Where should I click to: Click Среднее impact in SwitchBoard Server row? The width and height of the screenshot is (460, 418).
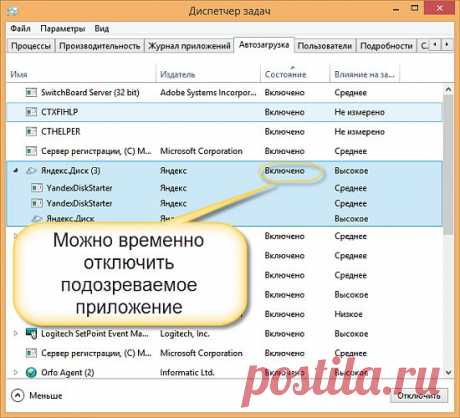tap(350, 93)
